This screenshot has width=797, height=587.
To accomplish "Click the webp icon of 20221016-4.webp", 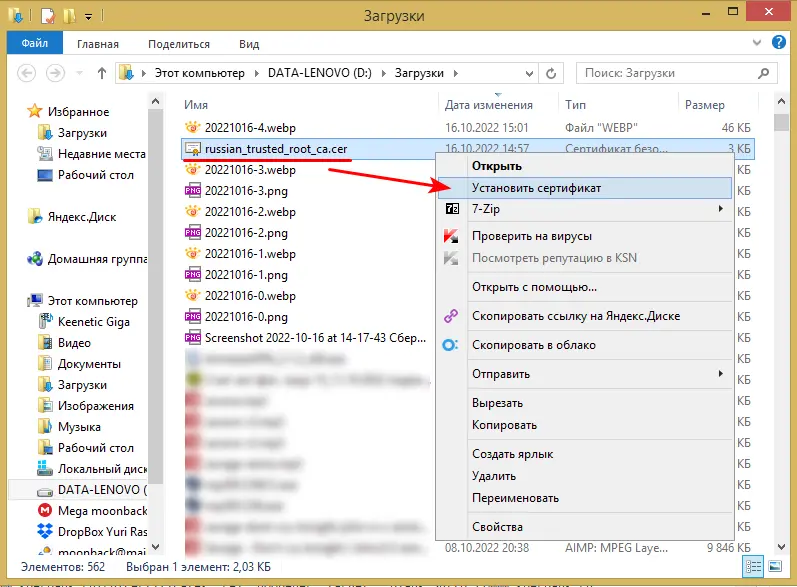I will click(x=193, y=127).
